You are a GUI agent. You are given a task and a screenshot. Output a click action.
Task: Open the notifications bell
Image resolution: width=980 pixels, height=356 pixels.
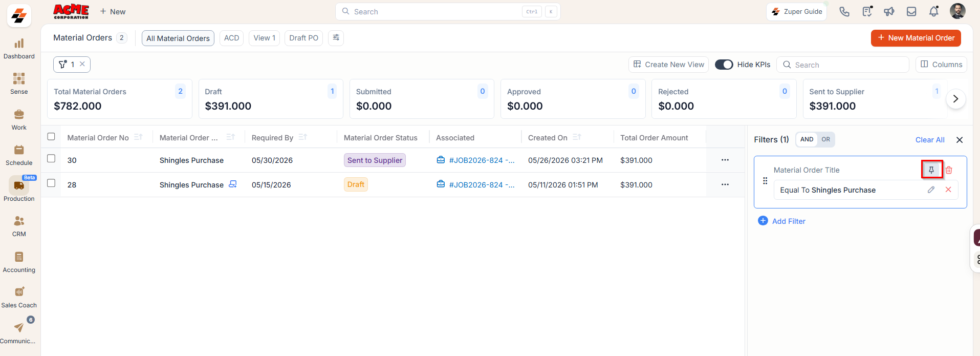coord(934,11)
